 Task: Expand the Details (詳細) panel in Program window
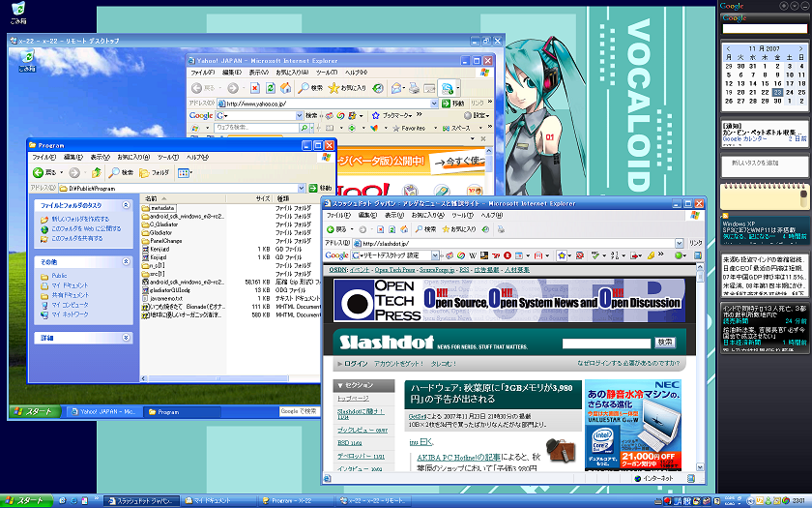126,338
